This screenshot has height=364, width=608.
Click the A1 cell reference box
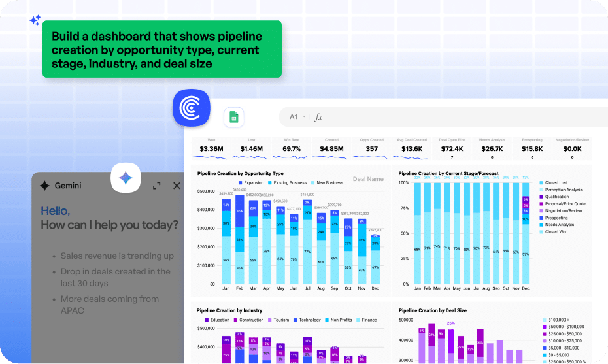[x=294, y=117]
